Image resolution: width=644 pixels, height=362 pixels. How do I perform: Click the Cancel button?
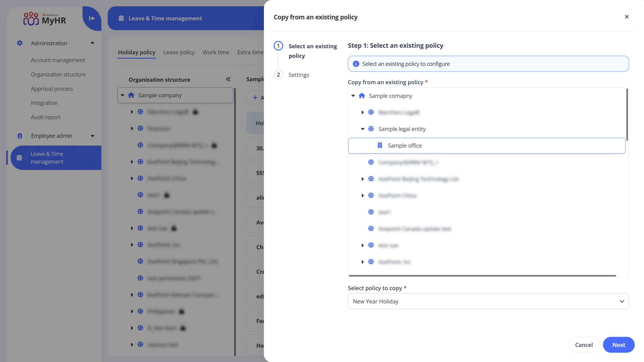coord(584,345)
